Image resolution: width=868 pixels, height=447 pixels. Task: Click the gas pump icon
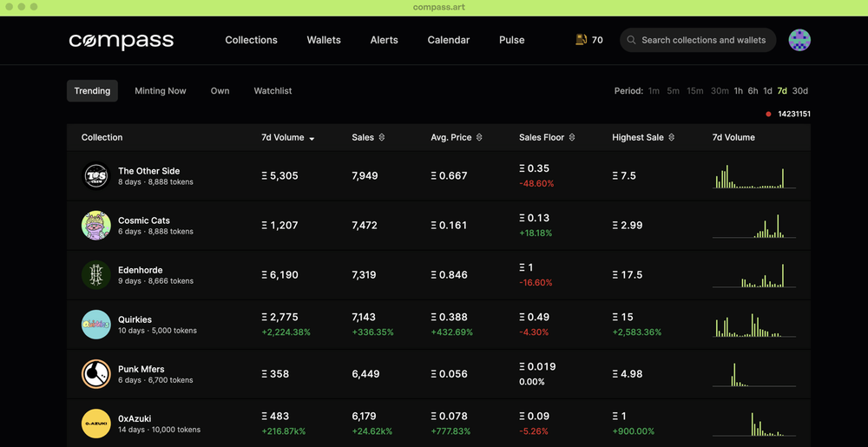pyautogui.click(x=581, y=40)
